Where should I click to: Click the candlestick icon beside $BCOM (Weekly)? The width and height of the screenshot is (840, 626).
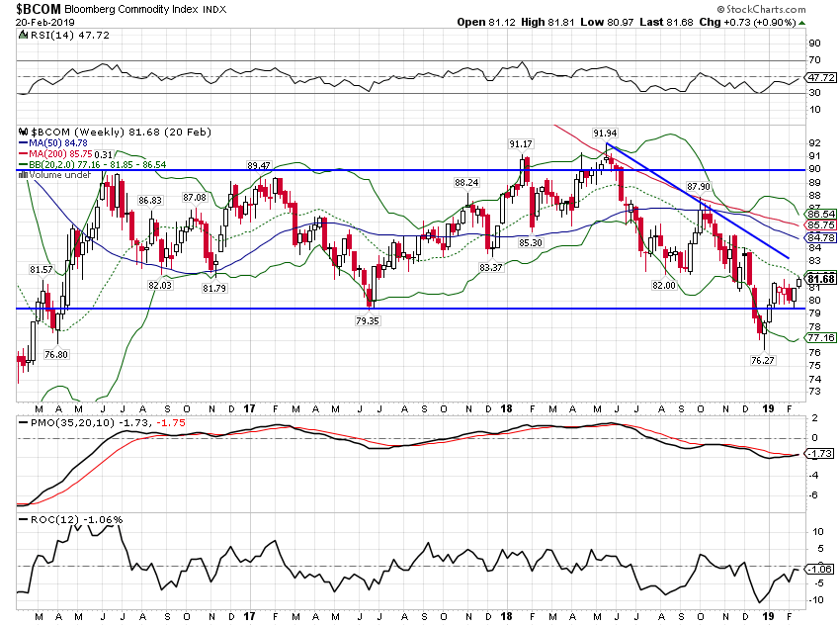click(23, 132)
